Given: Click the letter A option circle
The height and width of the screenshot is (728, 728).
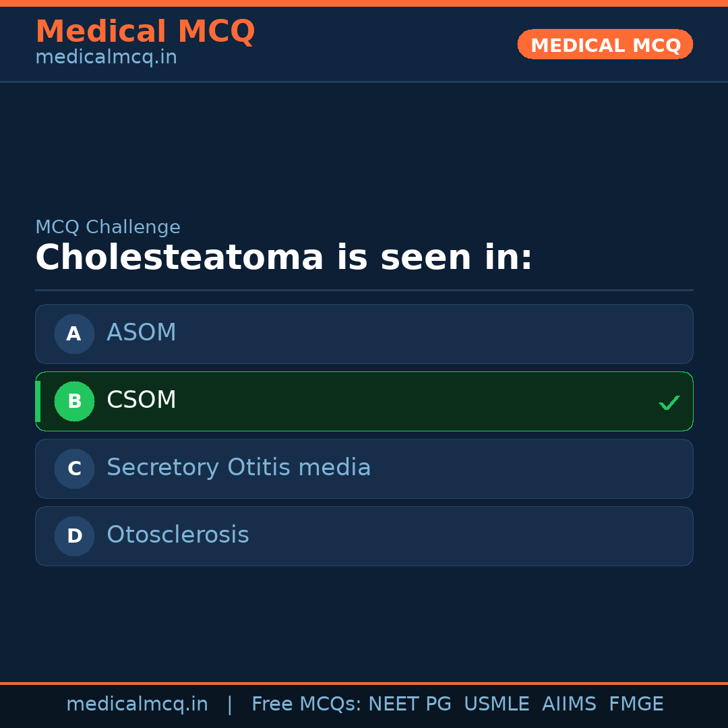Looking at the screenshot, I should pos(74,334).
